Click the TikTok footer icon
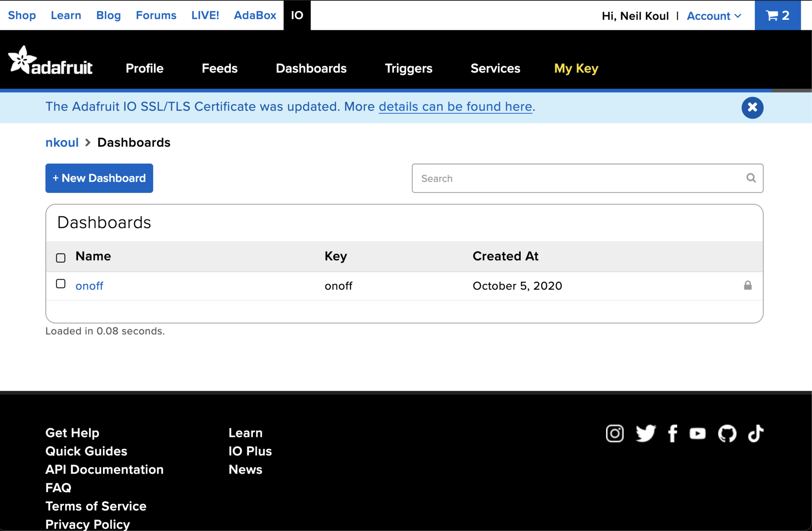This screenshot has height=531, width=812. point(755,433)
